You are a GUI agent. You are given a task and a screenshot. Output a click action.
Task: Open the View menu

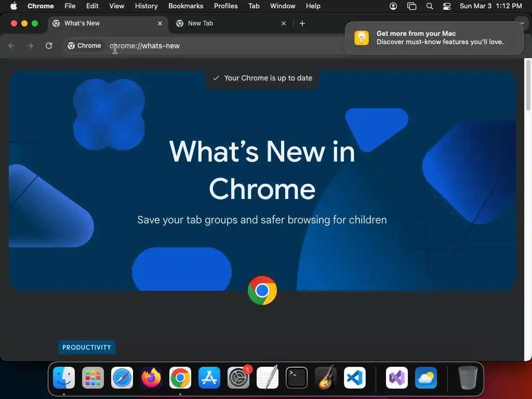pyautogui.click(x=117, y=6)
